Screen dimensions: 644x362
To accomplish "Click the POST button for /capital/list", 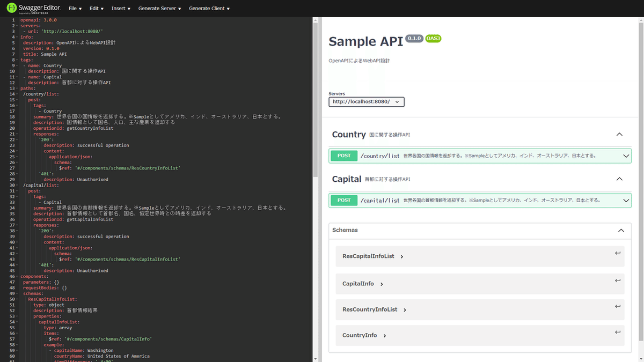I will coord(344,201).
